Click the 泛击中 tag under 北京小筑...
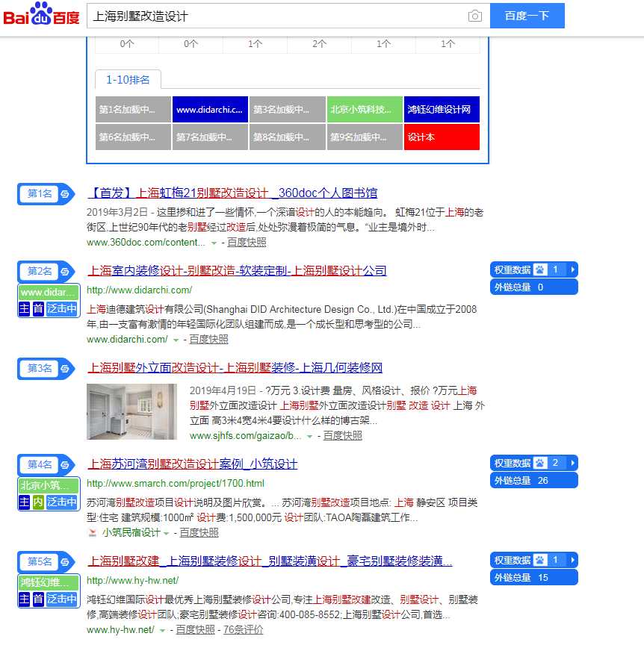Screen dimensions: 644x648 click(x=62, y=502)
